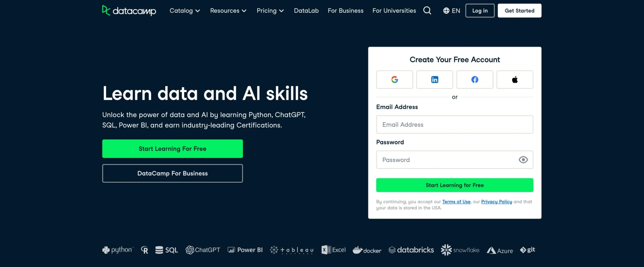Open the EN language selector
644x267 pixels.
tap(452, 11)
